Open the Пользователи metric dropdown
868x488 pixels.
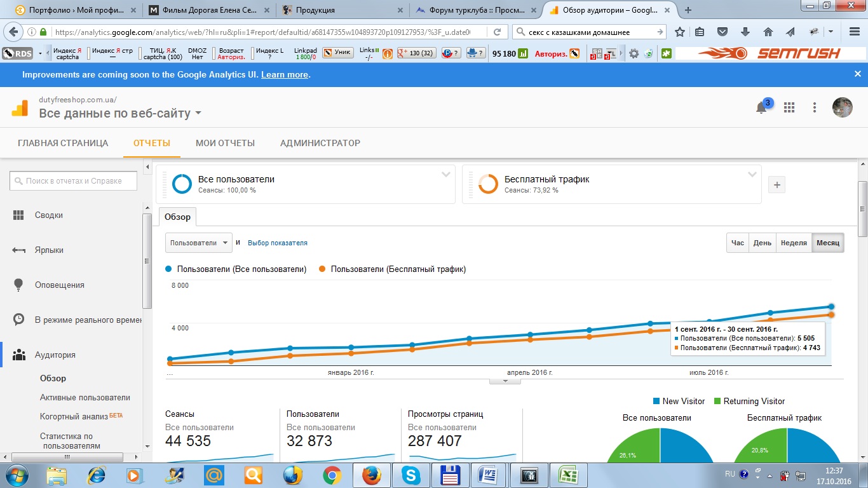[x=199, y=243]
